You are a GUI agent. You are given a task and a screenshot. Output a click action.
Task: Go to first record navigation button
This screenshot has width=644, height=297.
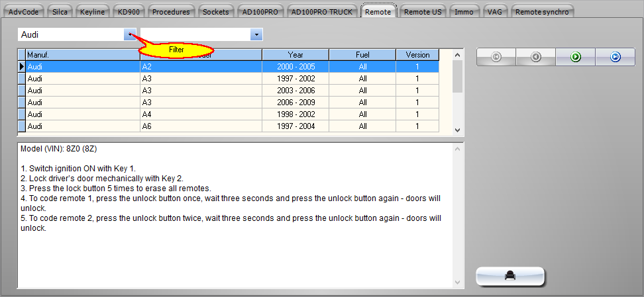496,58
